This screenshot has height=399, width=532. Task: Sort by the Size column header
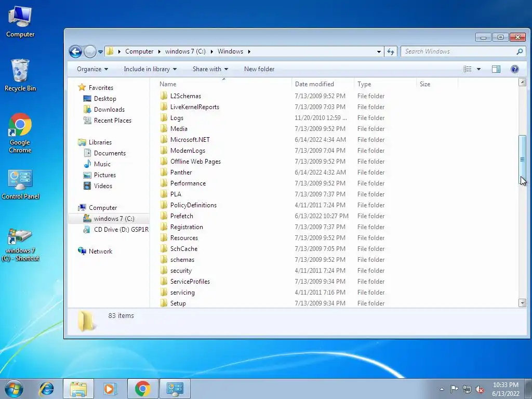tap(437, 84)
